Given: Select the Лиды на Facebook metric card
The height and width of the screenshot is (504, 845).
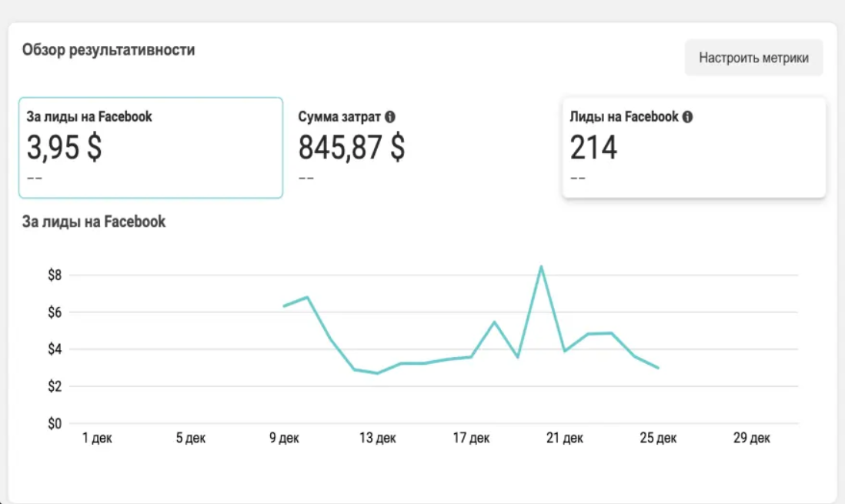Looking at the screenshot, I should click(694, 148).
